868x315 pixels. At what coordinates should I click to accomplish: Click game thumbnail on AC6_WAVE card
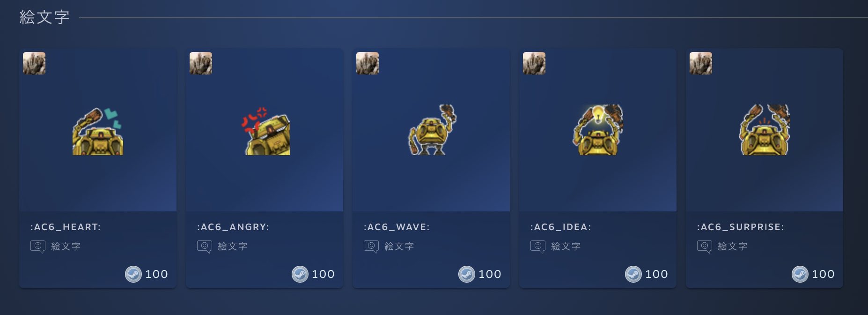(368, 63)
